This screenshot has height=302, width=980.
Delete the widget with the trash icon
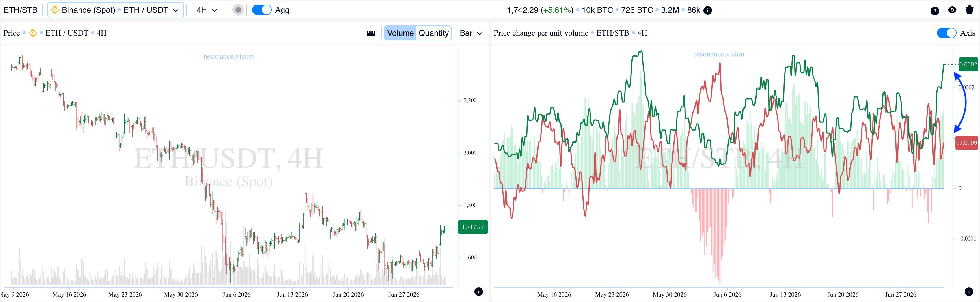(970, 10)
